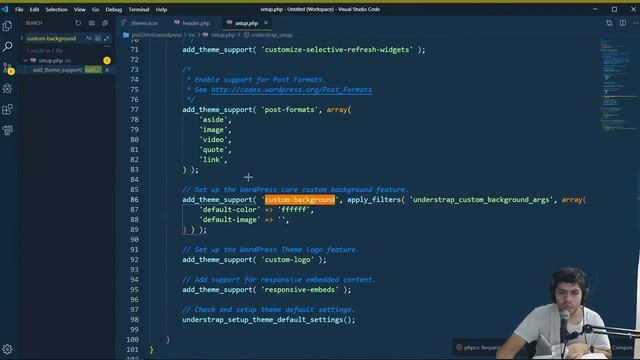Click "'quote'" entry on line 81
Screen dimensions: 640x360
[x=213, y=150]
